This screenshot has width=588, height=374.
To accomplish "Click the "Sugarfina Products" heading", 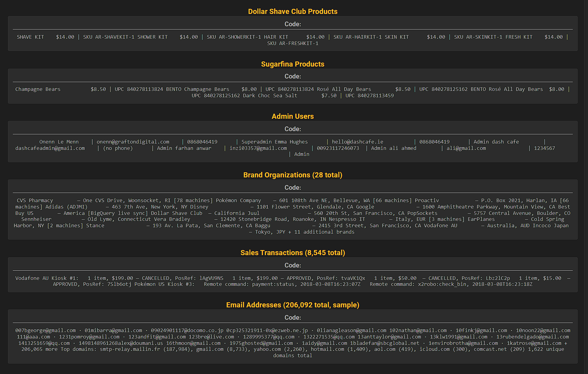I will pyautogui.click(x=293, y=64).
